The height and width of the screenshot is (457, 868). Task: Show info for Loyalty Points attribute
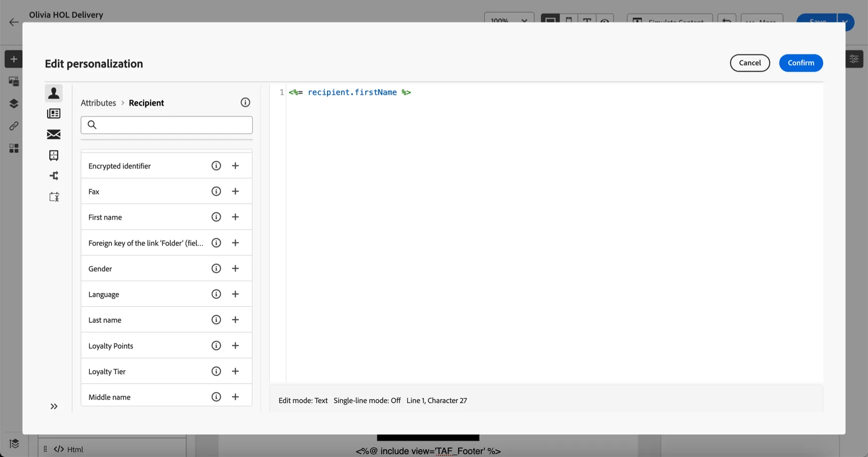point(216,346)
